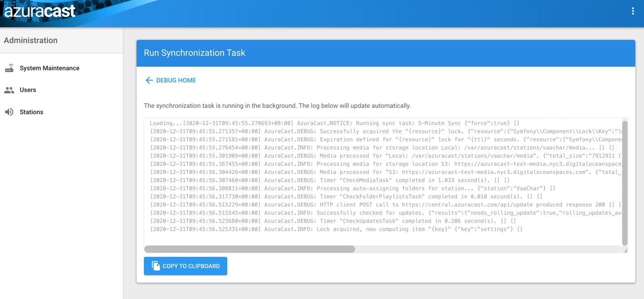Click the AzuraCast logo

click(40, 11)
